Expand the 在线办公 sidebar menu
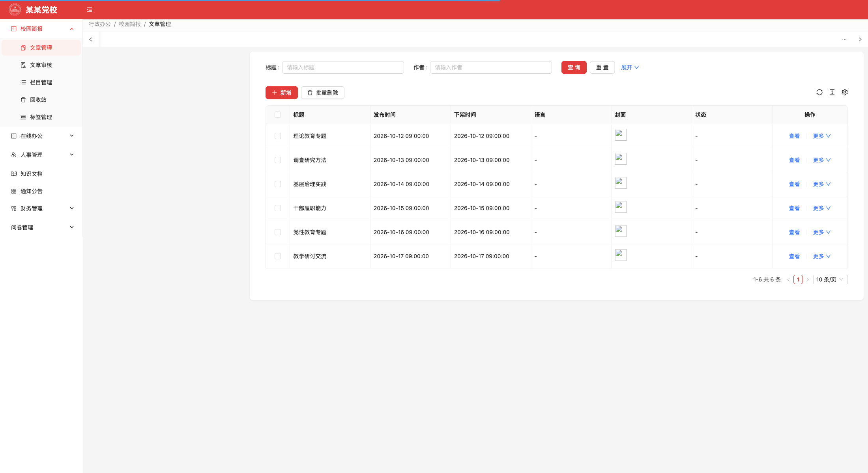 (x=41, y=136)
